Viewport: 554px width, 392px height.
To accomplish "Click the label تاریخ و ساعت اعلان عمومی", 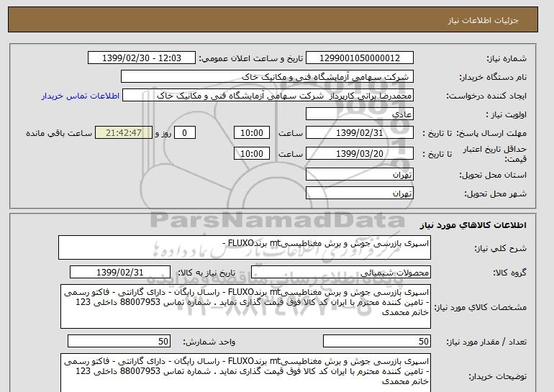I will pos(251,59).
